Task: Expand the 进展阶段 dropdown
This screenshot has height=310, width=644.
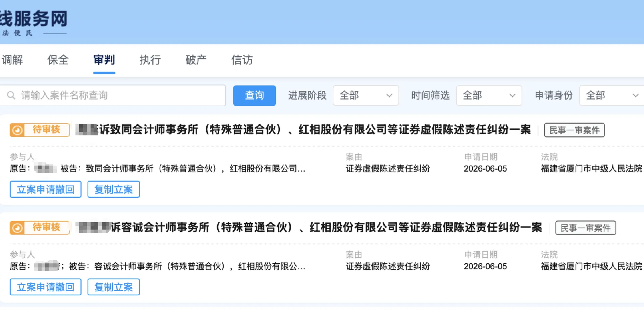Action: tap(366, 96)
